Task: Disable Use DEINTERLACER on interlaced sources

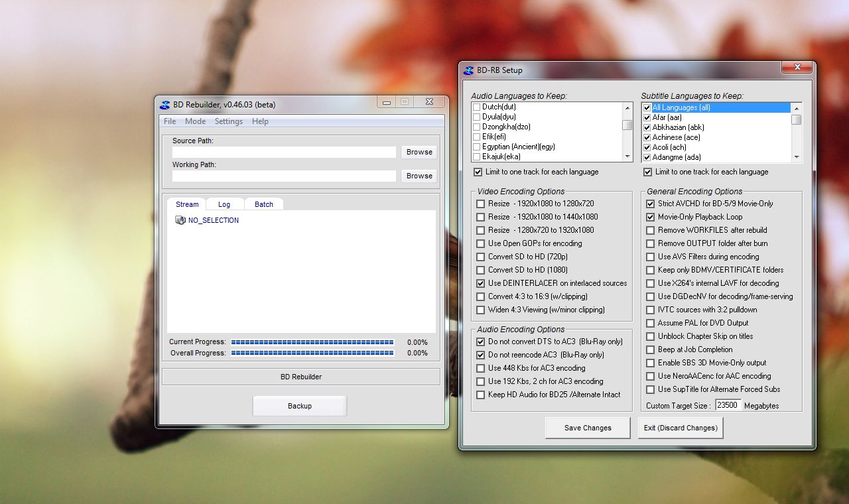Action: 480,283
